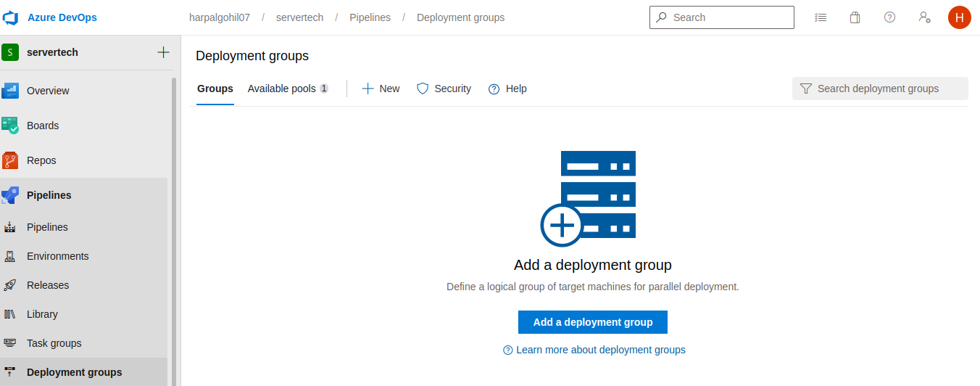Open the account avatar labeled H
Screen dimensions: 980x386
click(959, 17)
